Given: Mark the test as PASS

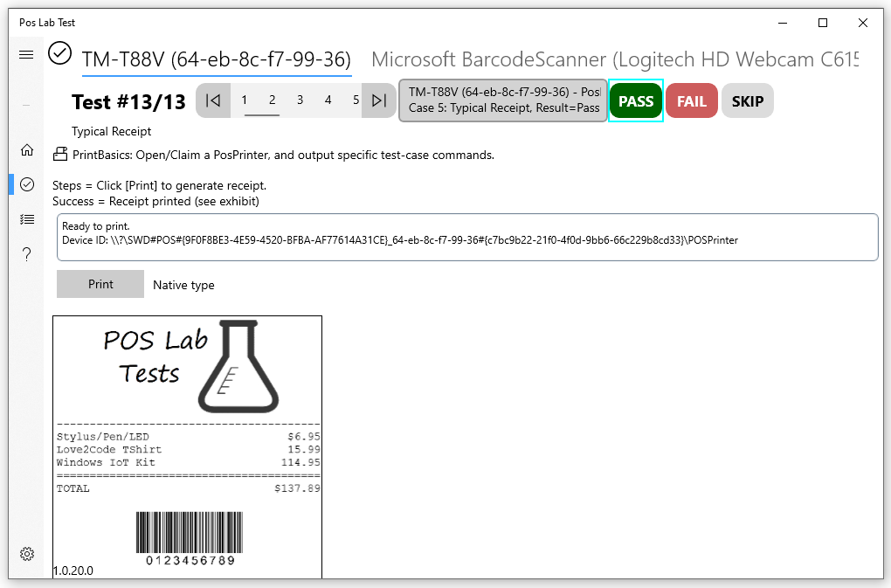Looking at the screenshot, I should tap(636, 101).
